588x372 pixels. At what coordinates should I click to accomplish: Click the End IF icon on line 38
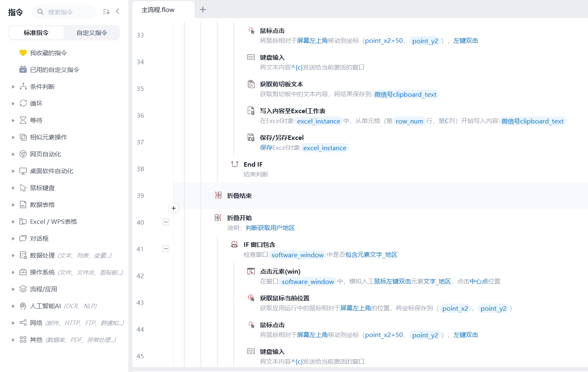click(235, 164)
